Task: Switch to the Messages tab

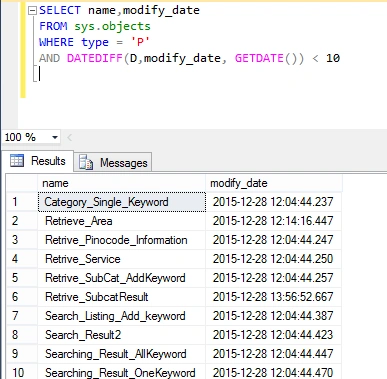Action: pyautogui.click(x=113, y=163)
